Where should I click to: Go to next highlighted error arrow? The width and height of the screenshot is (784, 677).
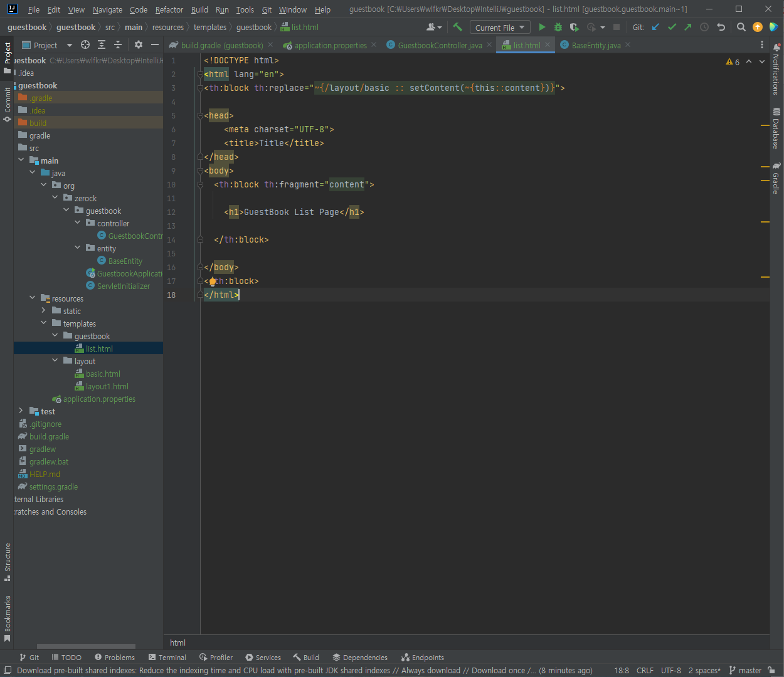coord(762,61)
